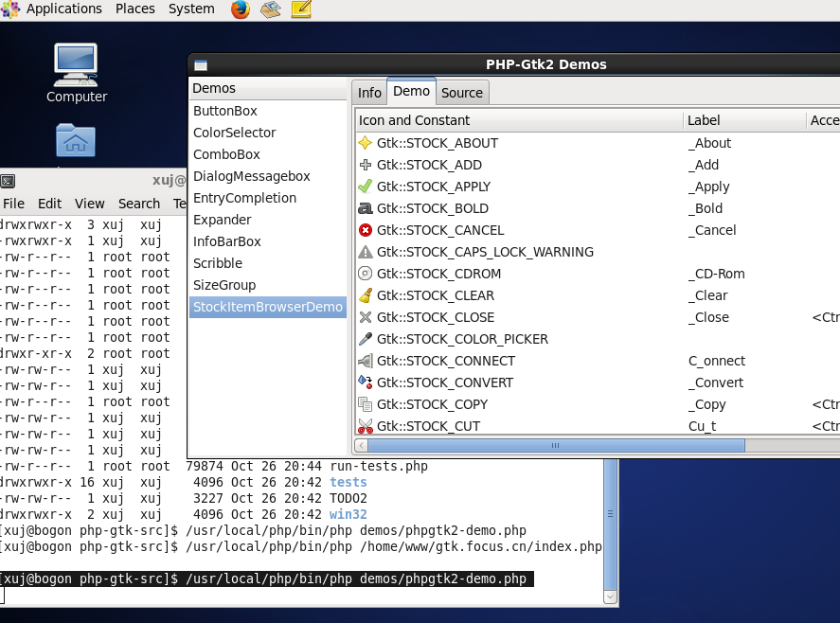840x623 pixels.
Task: Open the System menu
Action: click(190, 9)
